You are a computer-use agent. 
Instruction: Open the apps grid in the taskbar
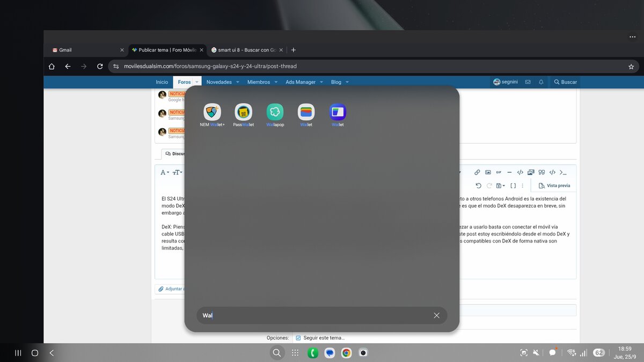(295, 353)
